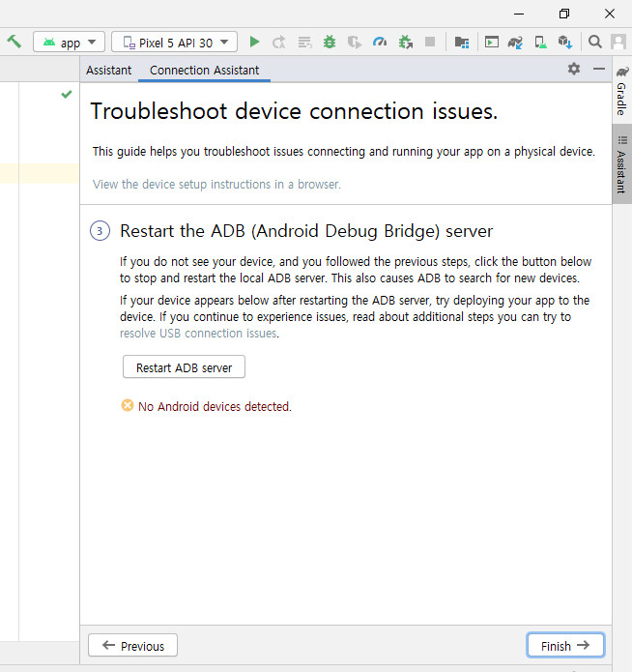Click the green checkmark in editor gutter
The image size is (632, 672).
coord(67,94)
